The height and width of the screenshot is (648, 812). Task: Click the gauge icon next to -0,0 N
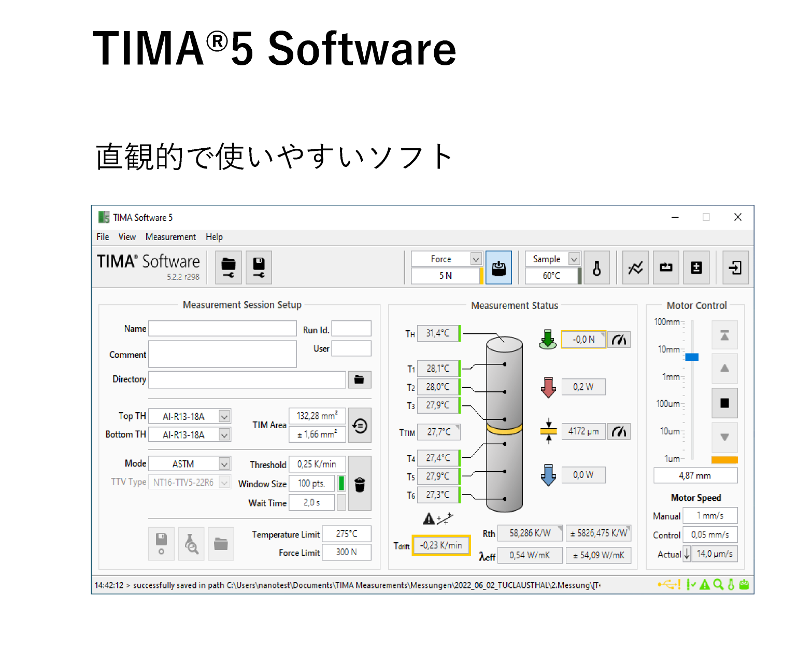[x=619, y=340]
